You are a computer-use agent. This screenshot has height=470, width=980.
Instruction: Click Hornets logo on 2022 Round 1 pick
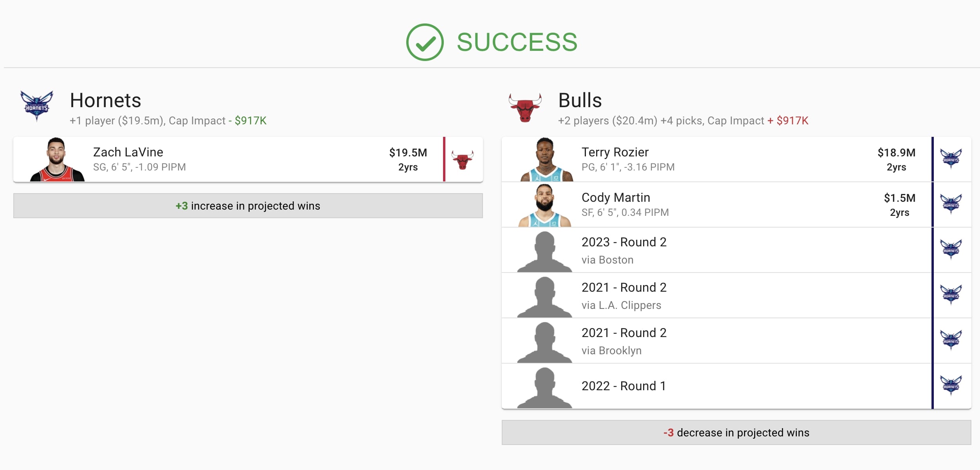(x=951, y=386)
